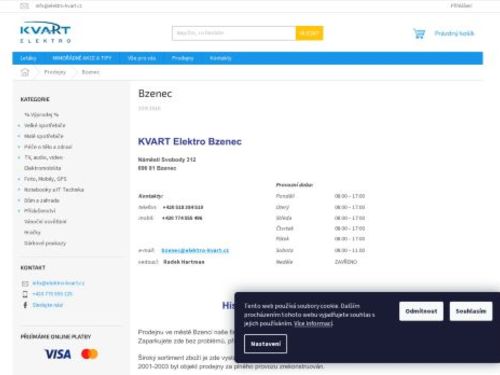Expand the Foto, Mobily, GPS category arrow
The image size is (500, 375).
[x=19, y=179]
